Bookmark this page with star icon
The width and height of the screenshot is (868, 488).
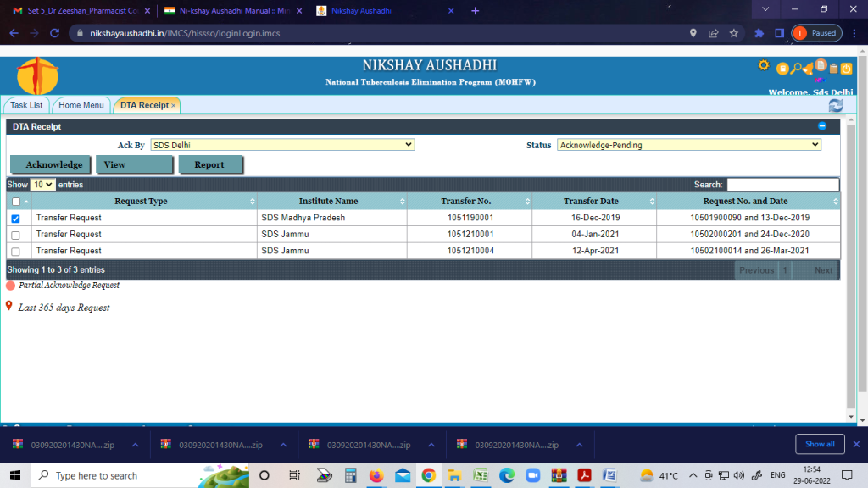733,33
